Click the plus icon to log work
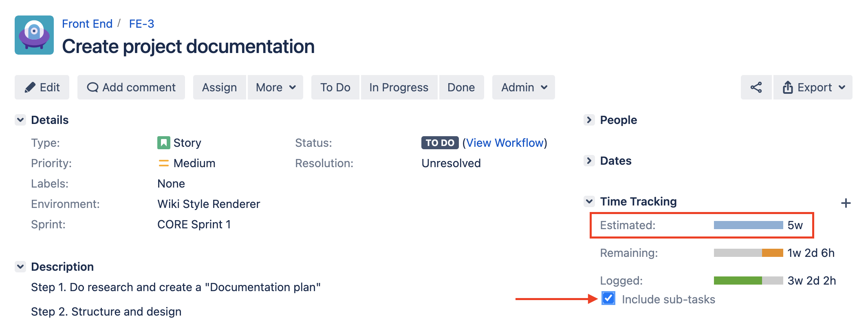The image size is (868, 327). pyautogui.click(x=846, y=203)
